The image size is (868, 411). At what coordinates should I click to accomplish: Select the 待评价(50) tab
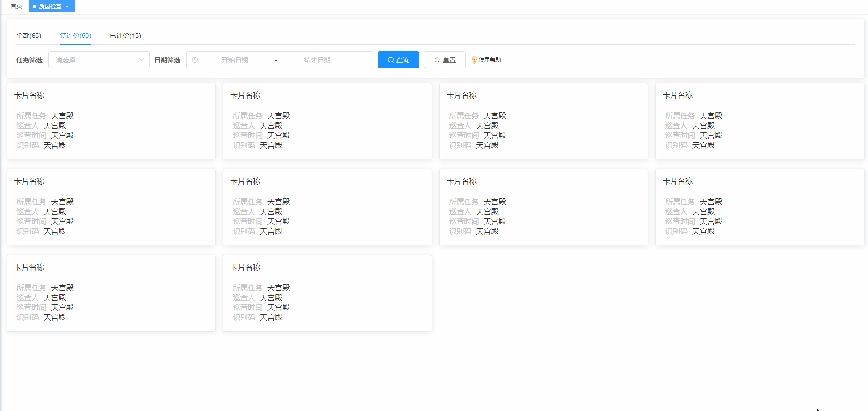[x=75, y=36]
